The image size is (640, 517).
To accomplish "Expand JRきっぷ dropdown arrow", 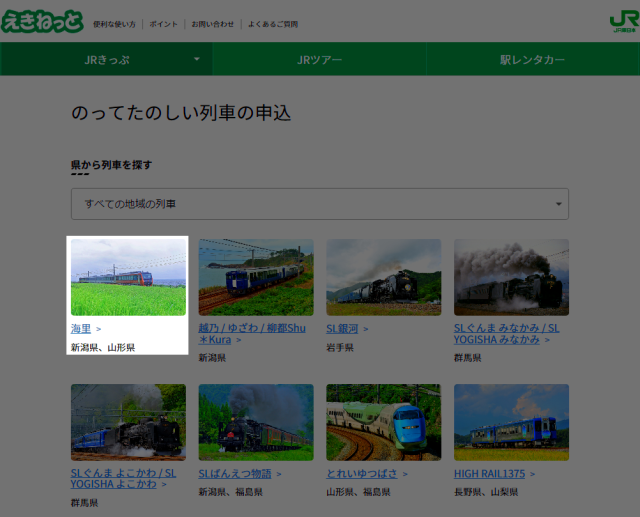I will coord(197,59).
